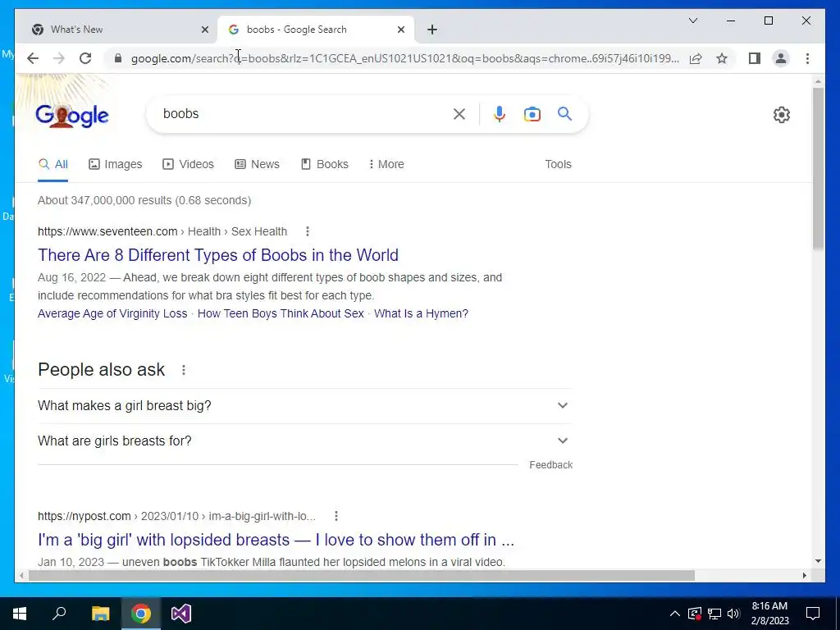The image size is (840, 630).
Task: Open Visual Studio from the taskbar
Action: 181,614
